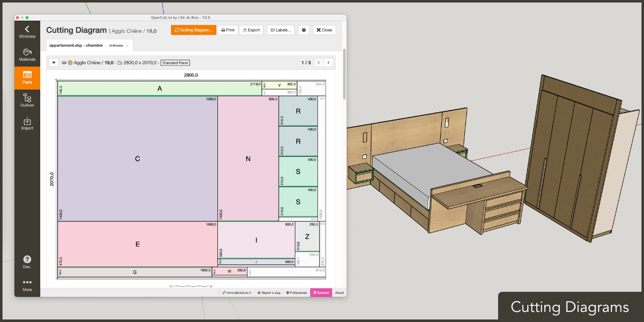Click the vertical scrollbar of the dialog

[x=344, y=74]
